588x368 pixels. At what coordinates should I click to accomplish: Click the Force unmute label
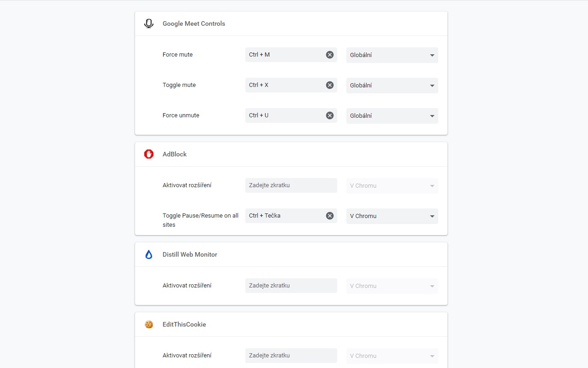(181, 115)
